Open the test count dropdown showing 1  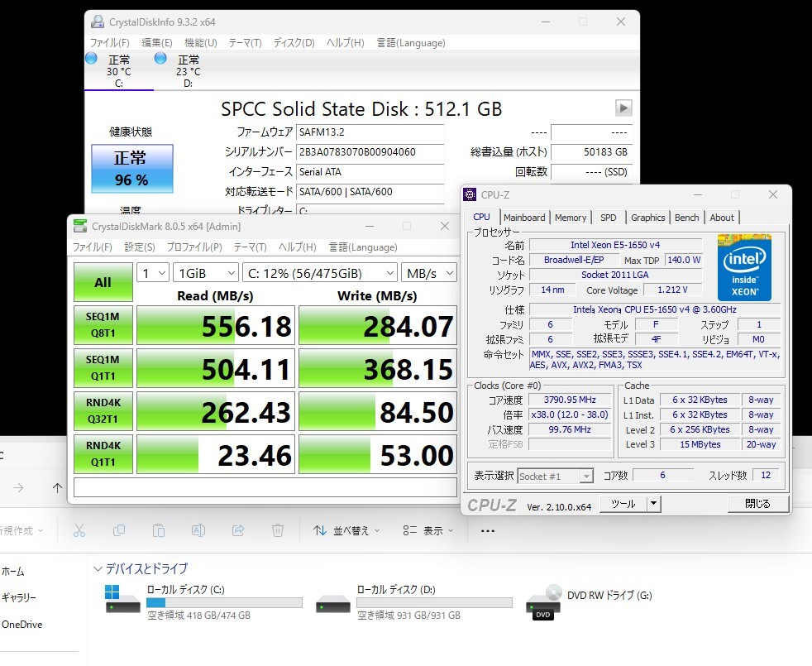point(153,273)
